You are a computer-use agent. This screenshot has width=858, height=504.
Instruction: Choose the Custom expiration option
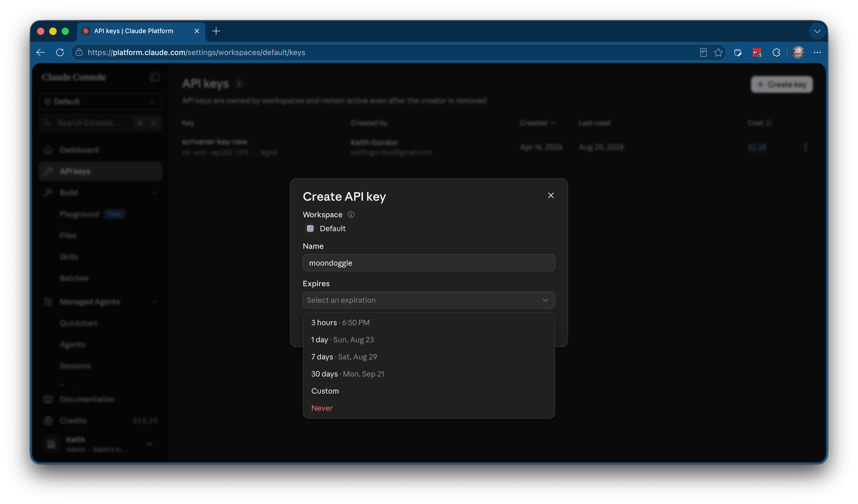pos(429,391)
